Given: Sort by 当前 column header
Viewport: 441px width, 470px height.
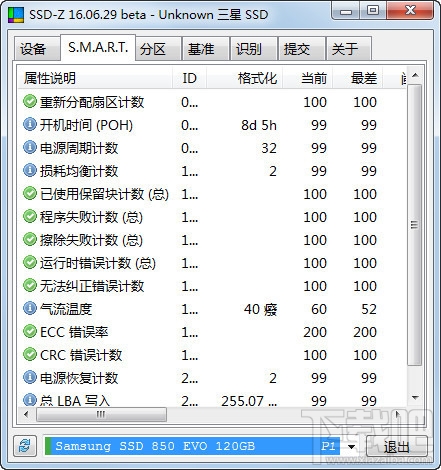Looking at the screenshot, I should (307, 78).
